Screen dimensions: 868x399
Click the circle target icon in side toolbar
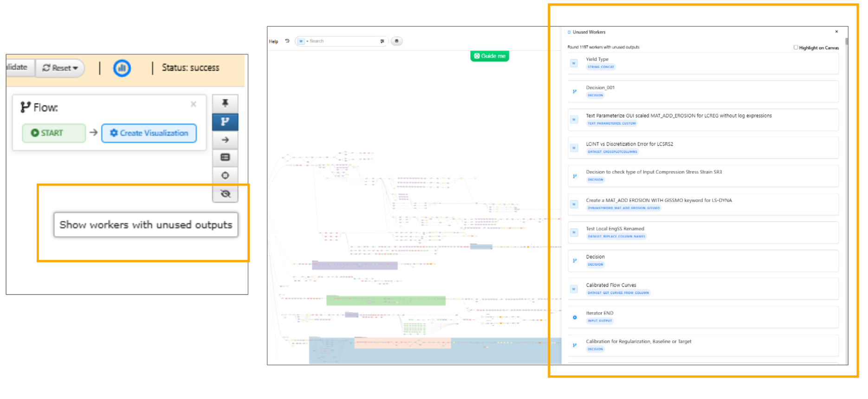click(225, 175)
